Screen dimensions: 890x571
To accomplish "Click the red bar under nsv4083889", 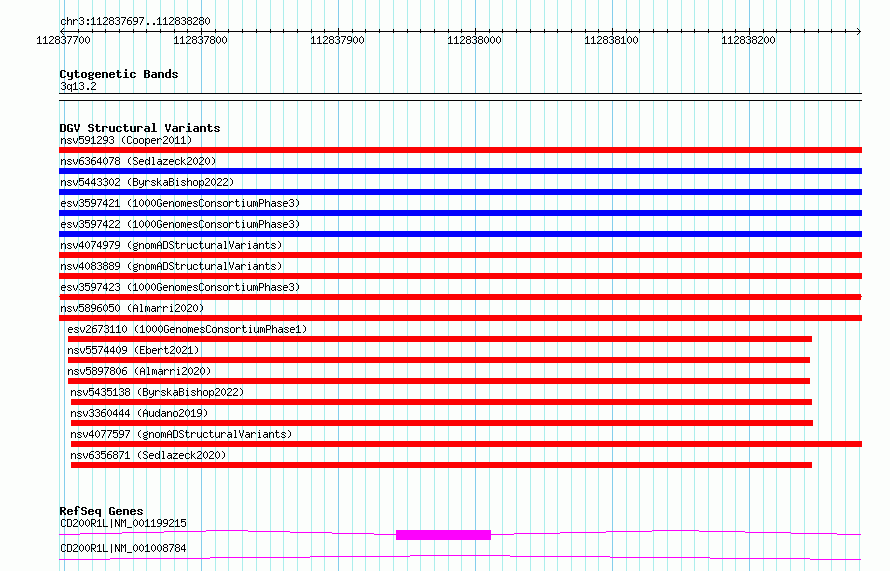I will (x=460, y=276).
